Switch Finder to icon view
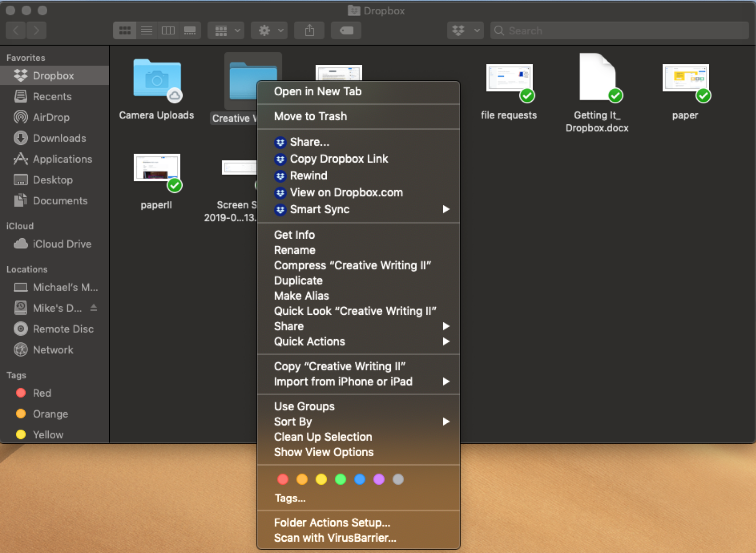Image resolution: width=756 pixels, height=553 pixels. (x=125, y=30)
